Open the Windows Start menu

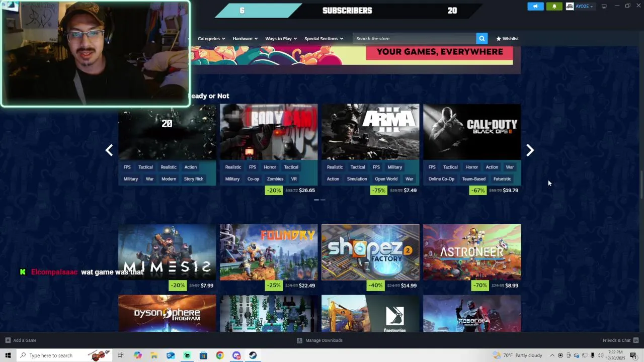[8, 355]
